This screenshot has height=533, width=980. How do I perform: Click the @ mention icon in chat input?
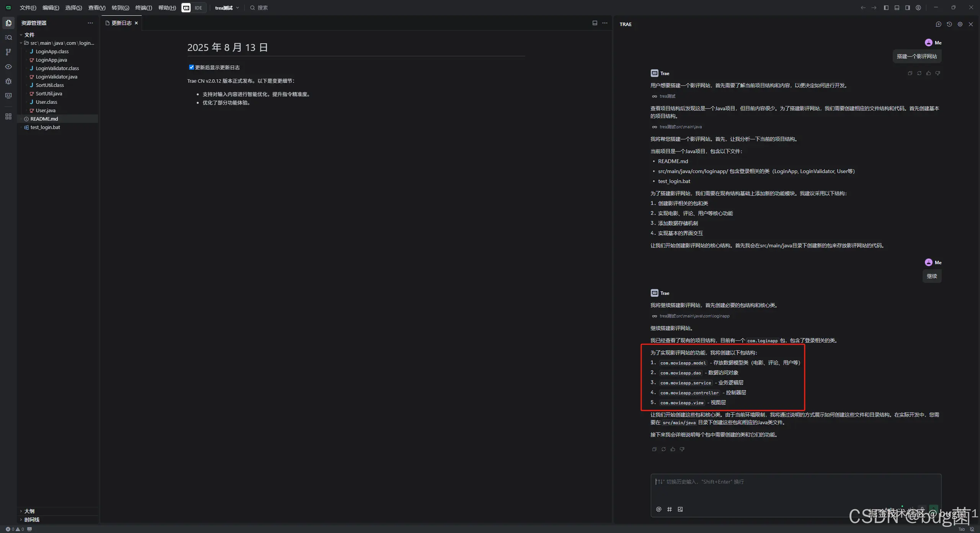[658, 509]
